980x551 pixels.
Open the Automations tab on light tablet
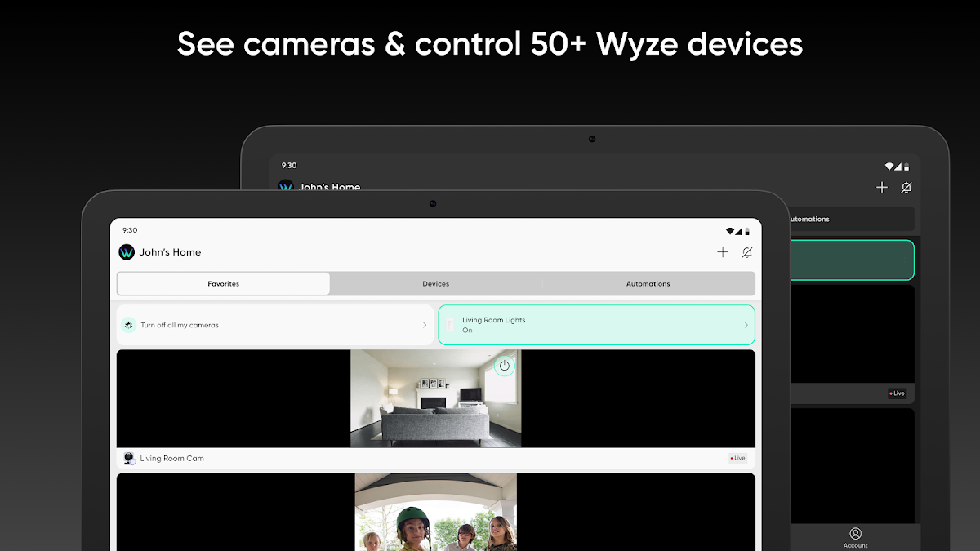click(648, 284)
